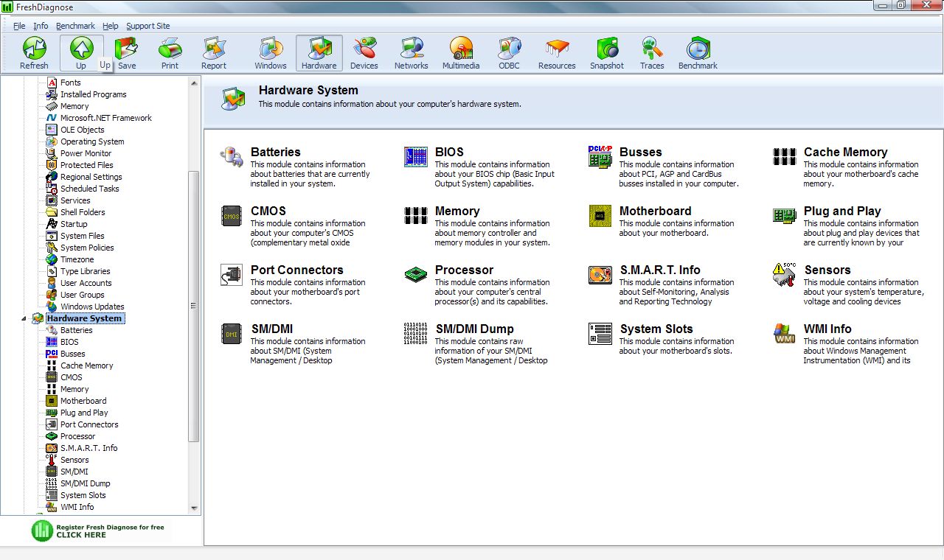
Task: Select Regional Settings in the tree
Action: pyautogui.click(x=91, y=177)
